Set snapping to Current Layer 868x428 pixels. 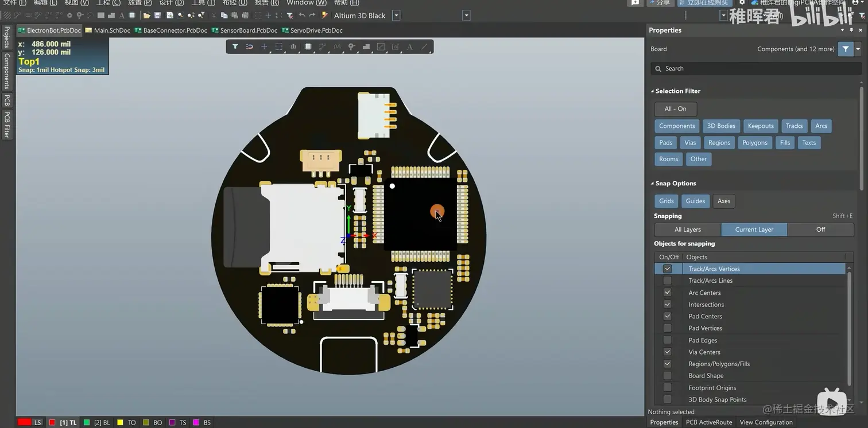(754, 229)
